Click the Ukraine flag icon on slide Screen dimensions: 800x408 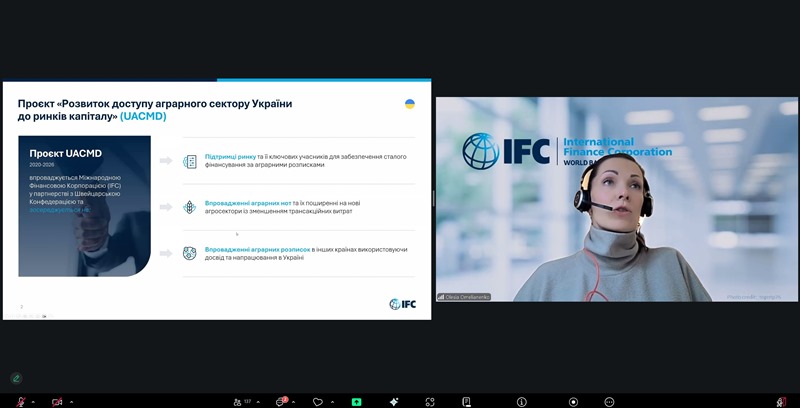410,104
